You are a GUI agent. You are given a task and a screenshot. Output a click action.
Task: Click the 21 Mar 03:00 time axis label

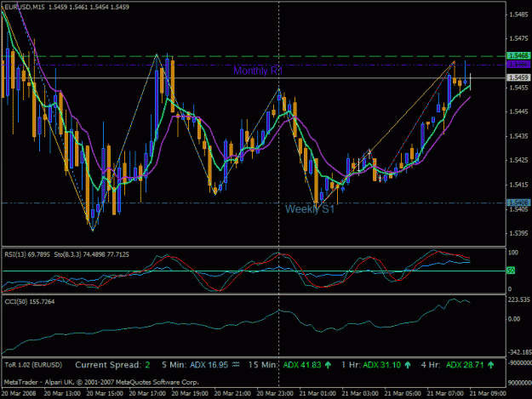click(x=360, y=394)
